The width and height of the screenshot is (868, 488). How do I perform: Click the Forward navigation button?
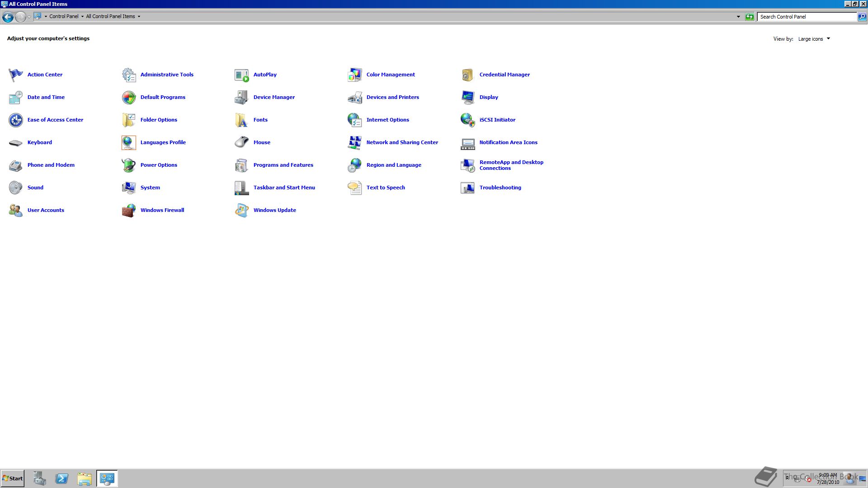[20, 17]
